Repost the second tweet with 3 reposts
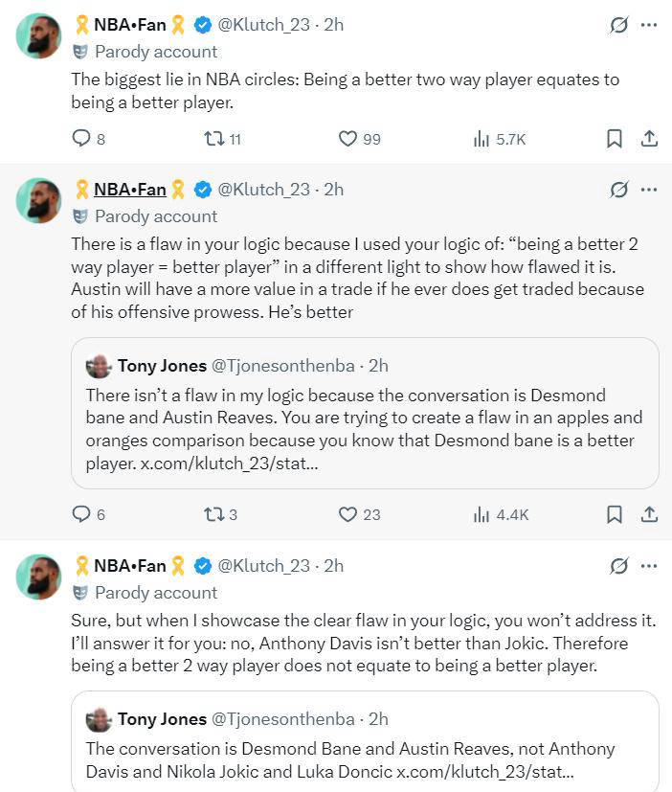The height and width of the screenshot is (792, 672). [x=214, y=514]
